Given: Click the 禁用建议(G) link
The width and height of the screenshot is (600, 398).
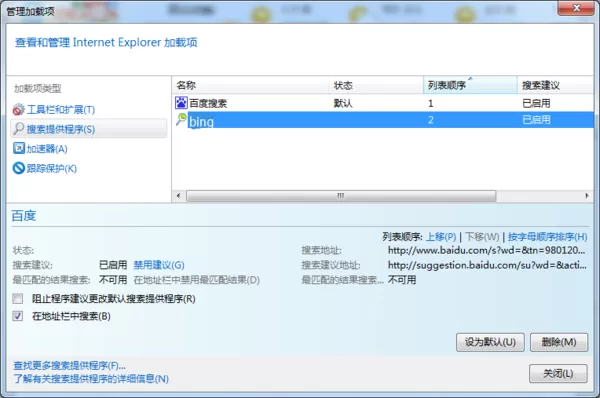Looking at the screenshot, I should [x=159, y=265].
